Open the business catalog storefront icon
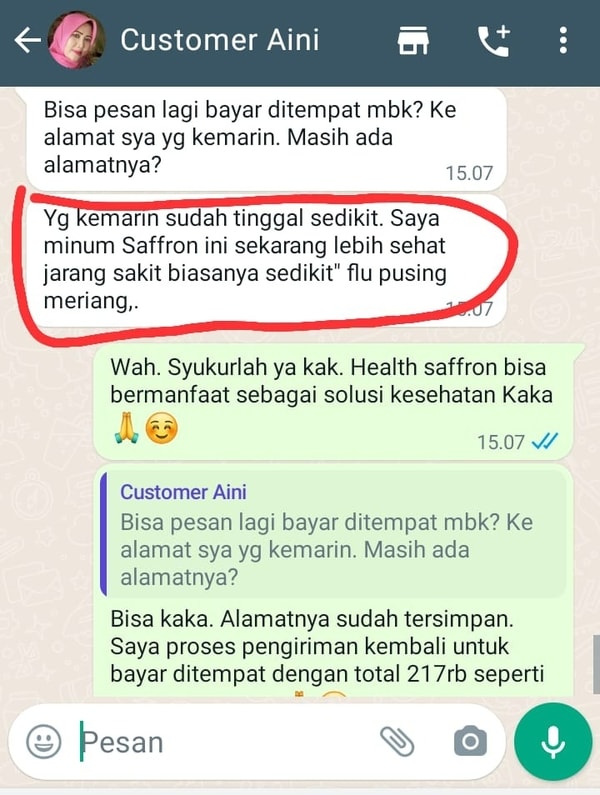This screenshot has height=795, width=600. pyautogui.click(x=413, y=41)
